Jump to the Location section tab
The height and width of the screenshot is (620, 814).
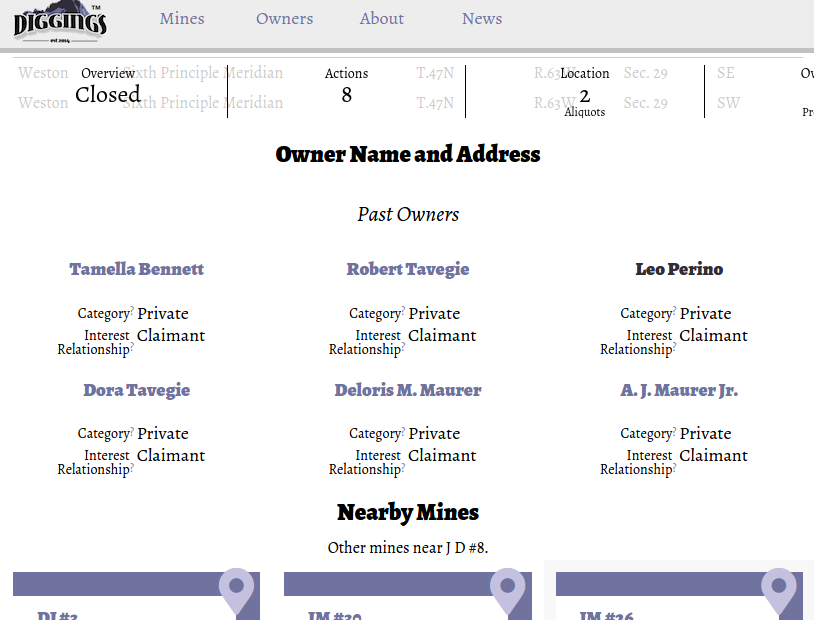point(585,92)
